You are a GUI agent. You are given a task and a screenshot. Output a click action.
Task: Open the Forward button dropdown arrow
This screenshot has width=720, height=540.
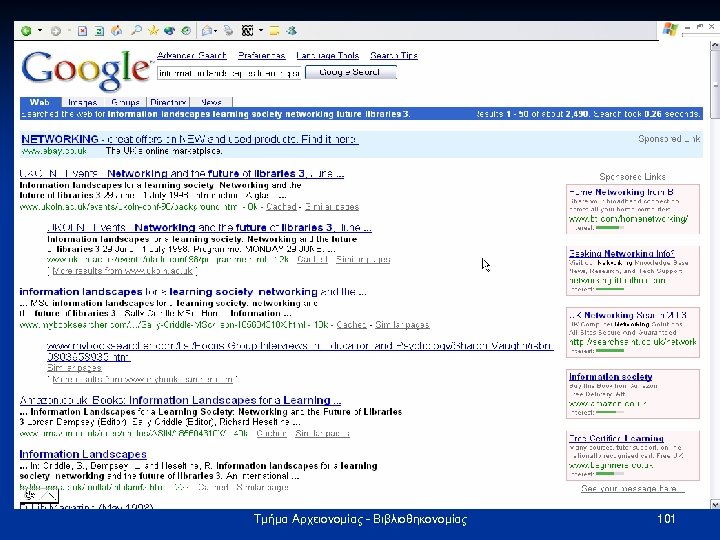[x=69, y=31]
